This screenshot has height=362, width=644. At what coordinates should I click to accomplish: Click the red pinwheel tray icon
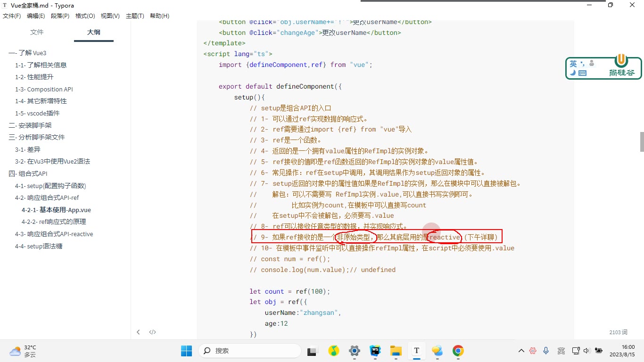[533, 351]
